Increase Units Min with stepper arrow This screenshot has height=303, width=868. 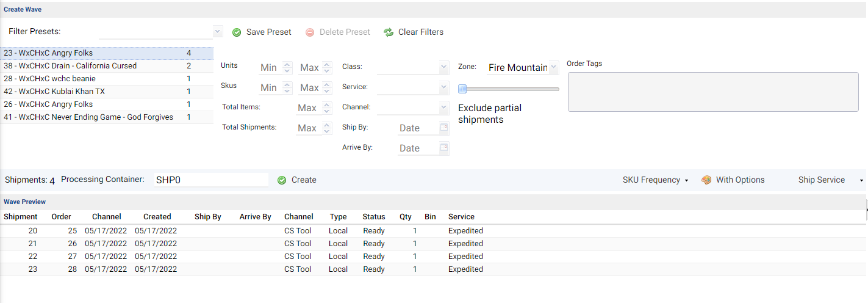(288, 65)
